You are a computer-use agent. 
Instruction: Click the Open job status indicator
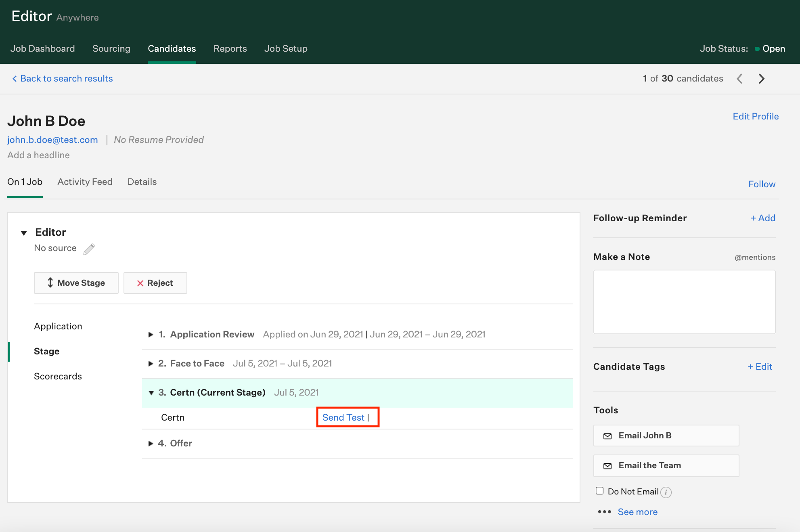point(770,48)
